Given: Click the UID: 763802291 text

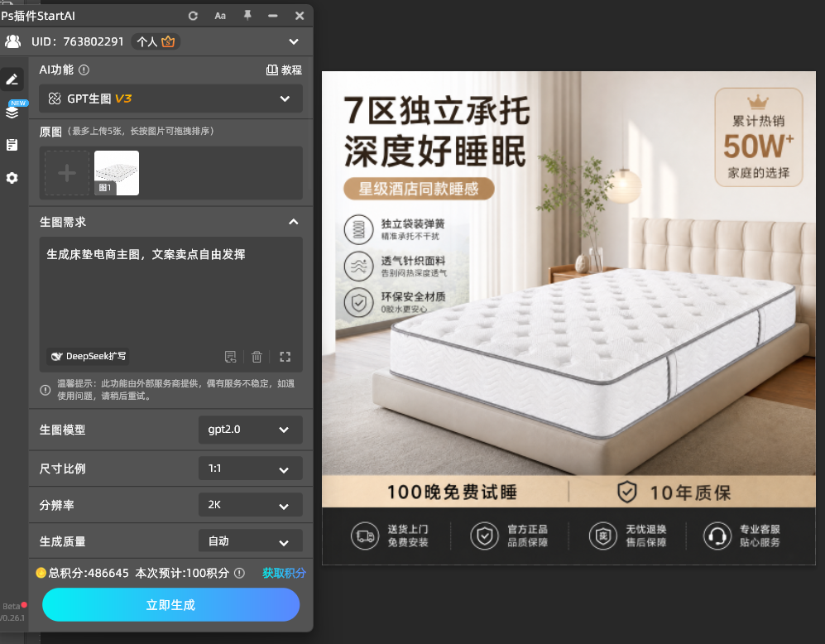Looking at the screenshot, I should (77, 41).
